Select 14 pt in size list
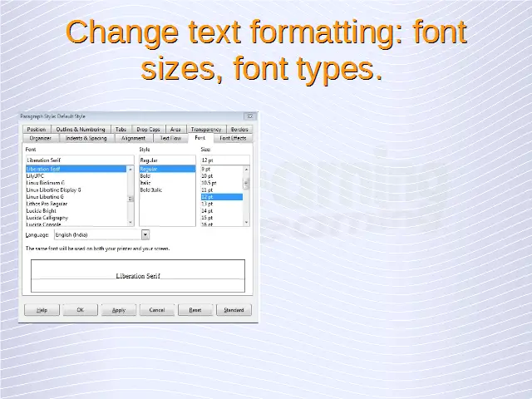Screen dimensions: 532x399 207,211
